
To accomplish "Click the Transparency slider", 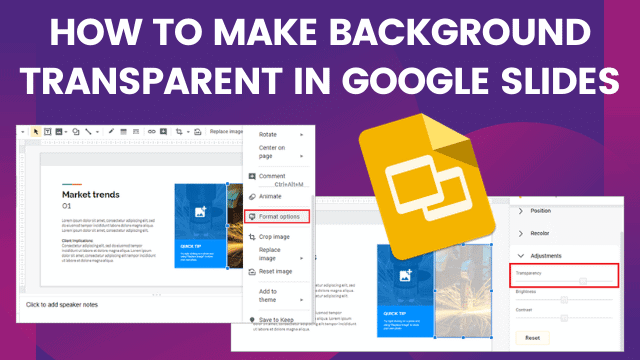I will point(564,281).
